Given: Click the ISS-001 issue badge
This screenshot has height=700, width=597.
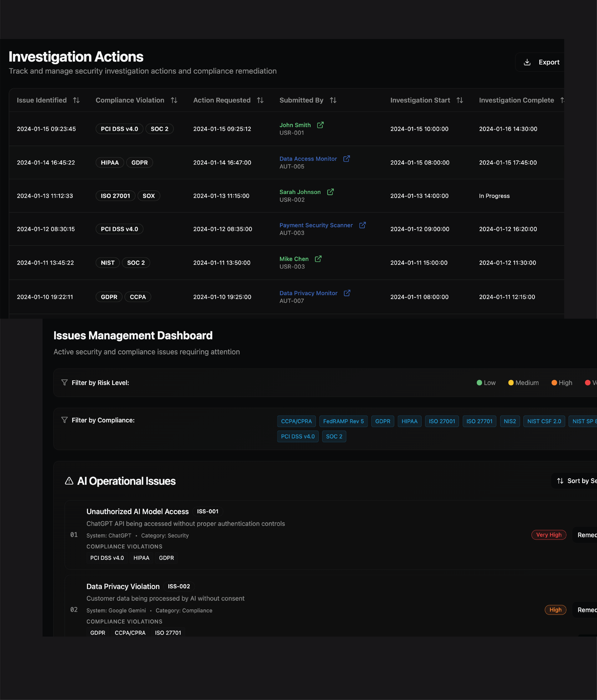Looking at the screenshot, I should click(x=208, y=511).
